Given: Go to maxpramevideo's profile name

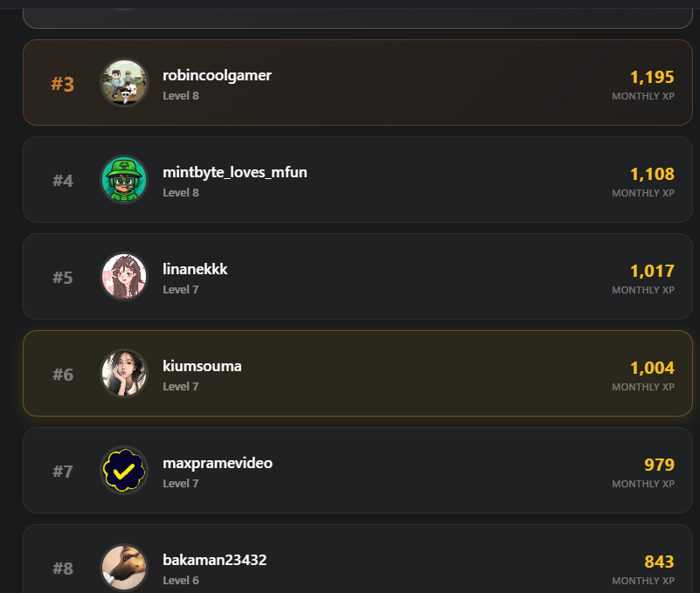Looking at the screenshot, I should click(218, 463).
